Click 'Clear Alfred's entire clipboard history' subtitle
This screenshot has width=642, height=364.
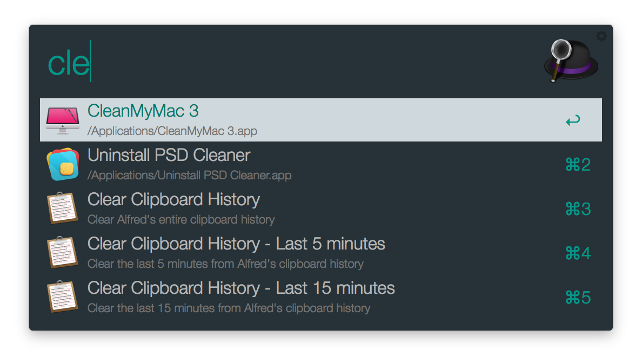coord(181,220)
